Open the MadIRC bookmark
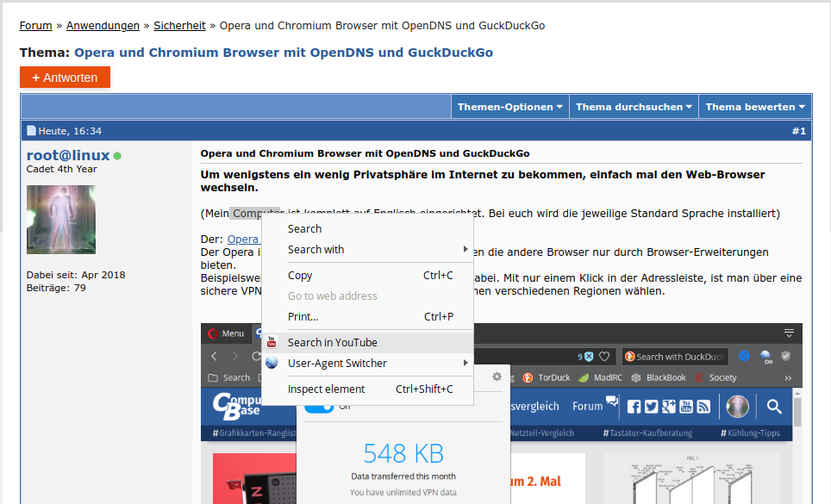The height and width of the screenshot is (504, 831). coord(601,377)
